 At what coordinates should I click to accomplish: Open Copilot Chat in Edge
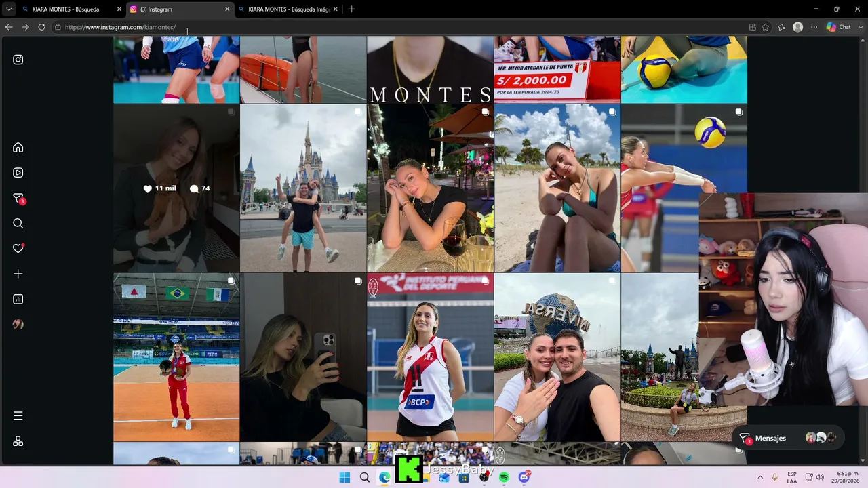point(840,27)
